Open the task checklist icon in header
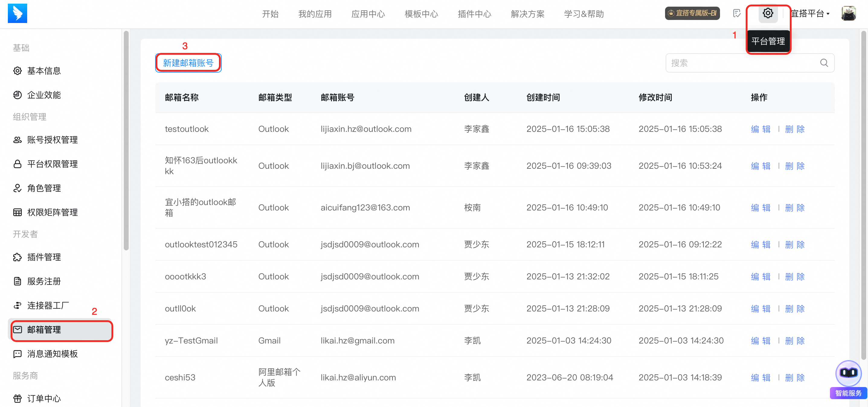Screen dimensions: 868x407 point(737,14)
